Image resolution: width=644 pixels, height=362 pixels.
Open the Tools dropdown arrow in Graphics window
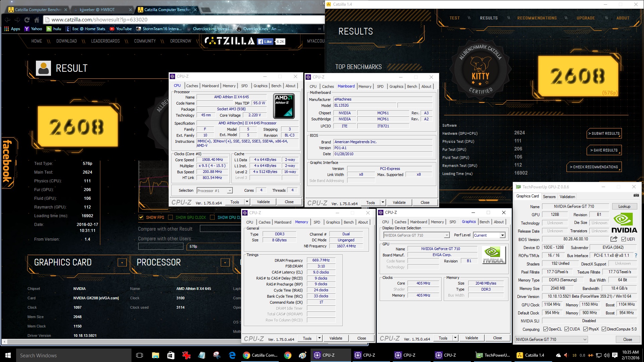[x=455, y=338]
